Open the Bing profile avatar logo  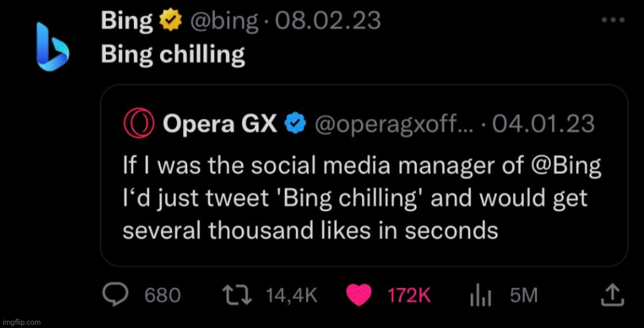53,47
